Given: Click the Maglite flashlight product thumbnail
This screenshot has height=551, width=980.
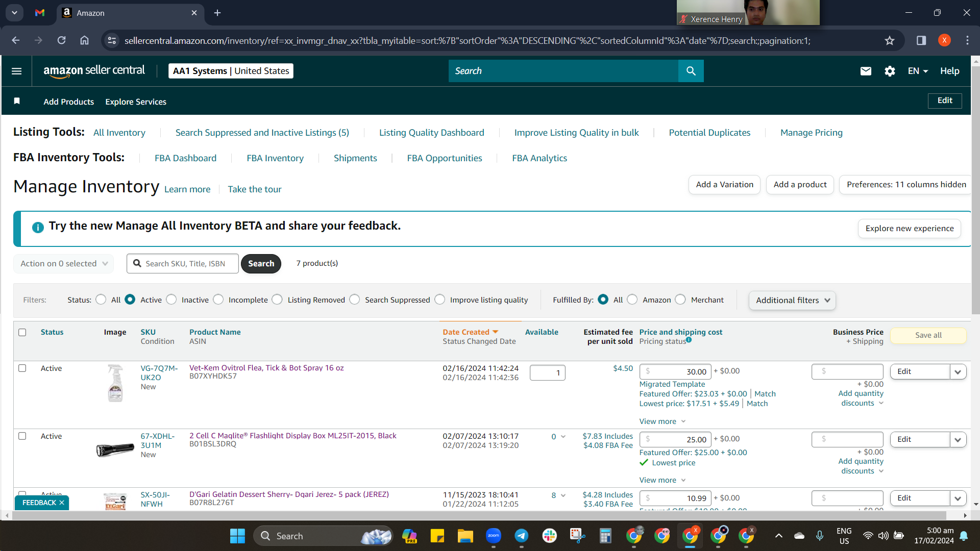Looking at the screenshot, I should [115, 450].
